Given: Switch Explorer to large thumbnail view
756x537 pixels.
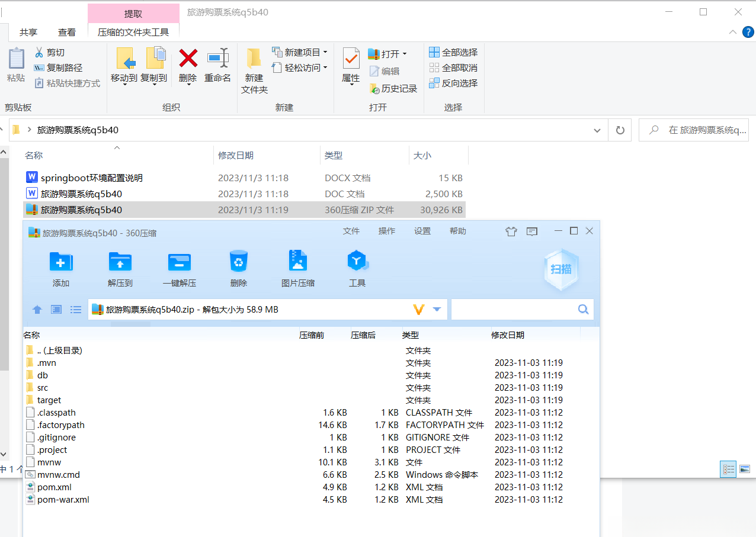Looking at the screenshot, I should pos(745,469).
